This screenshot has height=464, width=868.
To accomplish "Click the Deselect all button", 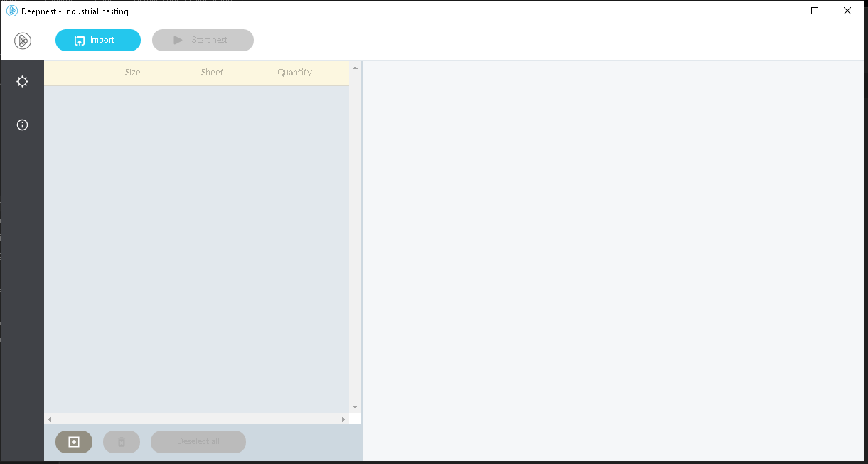I will 198,442.
